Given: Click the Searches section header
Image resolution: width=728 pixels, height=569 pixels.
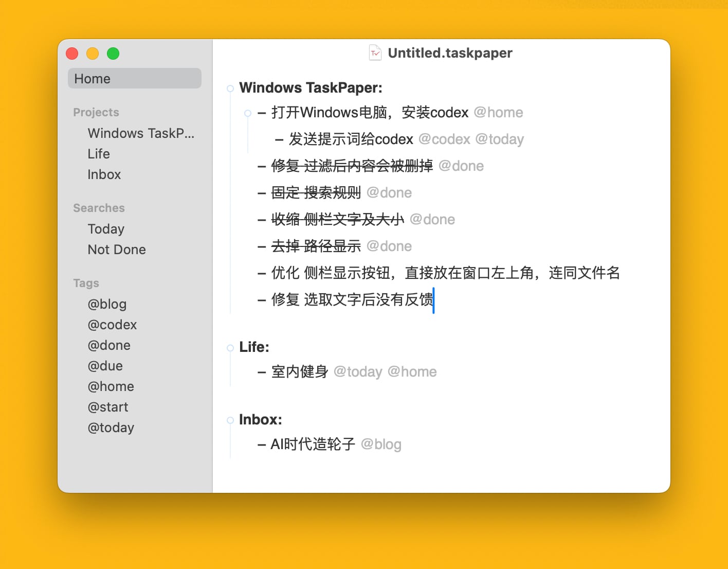Looking at the screenshot, I should pyautogui.click(x=99, y=208).
